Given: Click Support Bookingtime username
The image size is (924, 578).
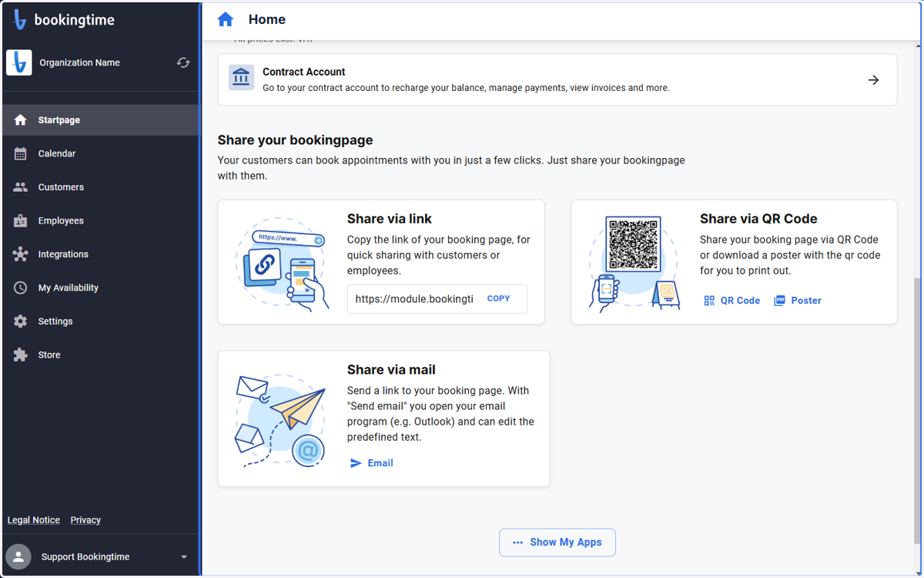Looking at the screenshot, I should pyautogui.click(x=85, y=556).
